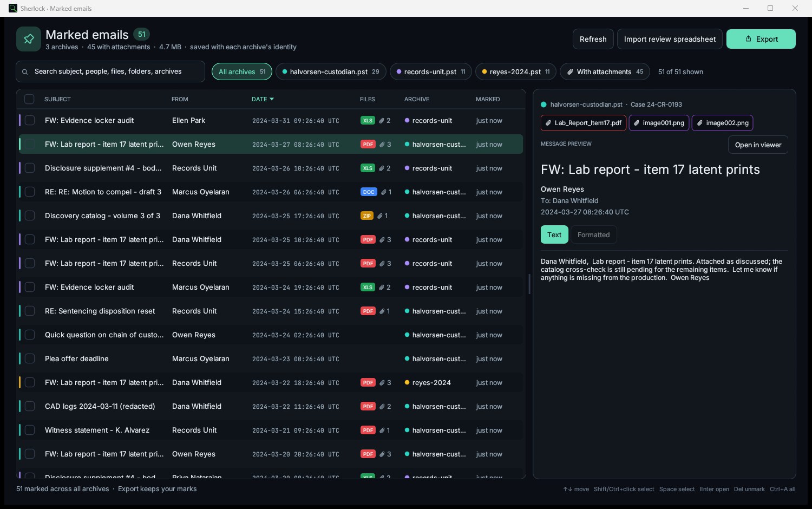Click the SUBJECT column header

57,99
